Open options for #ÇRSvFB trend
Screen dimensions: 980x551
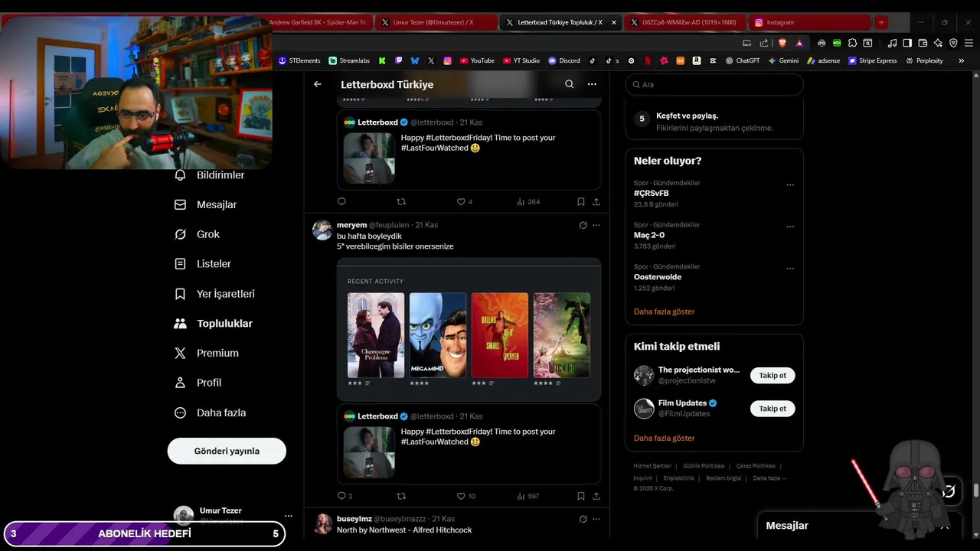(790, 184)
